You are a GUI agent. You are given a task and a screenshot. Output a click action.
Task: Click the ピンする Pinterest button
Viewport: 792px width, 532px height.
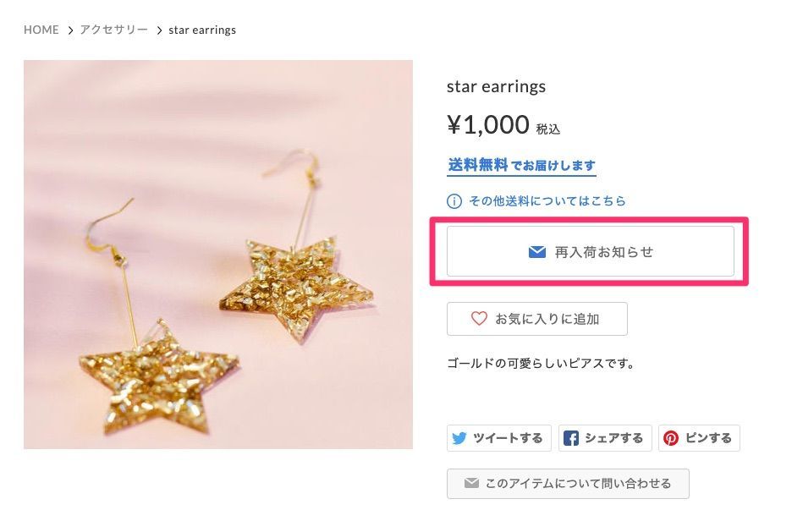coord(700,438)
